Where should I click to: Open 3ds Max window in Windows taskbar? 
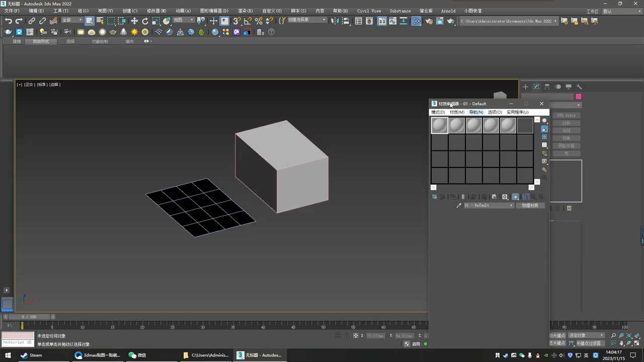point(260,355)
